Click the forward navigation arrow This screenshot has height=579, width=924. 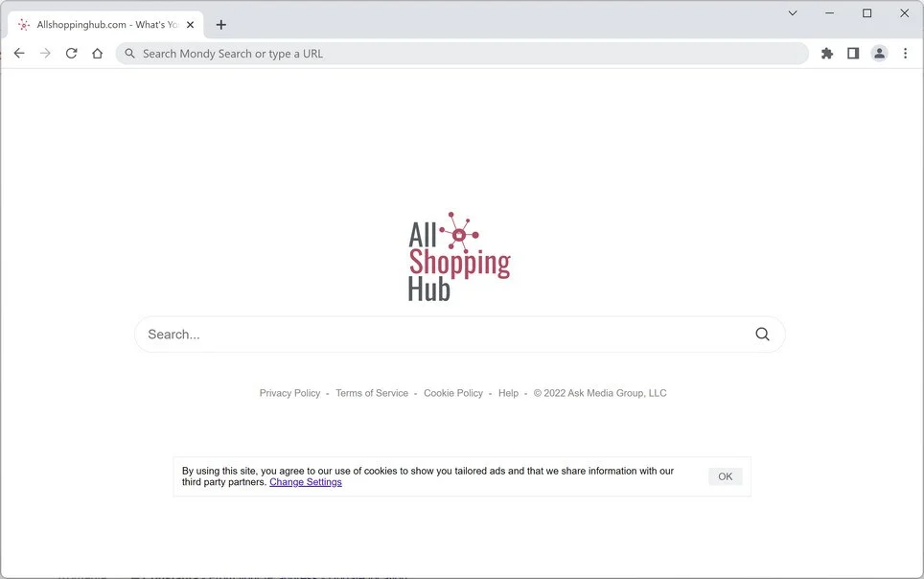[x=45, y=54]
